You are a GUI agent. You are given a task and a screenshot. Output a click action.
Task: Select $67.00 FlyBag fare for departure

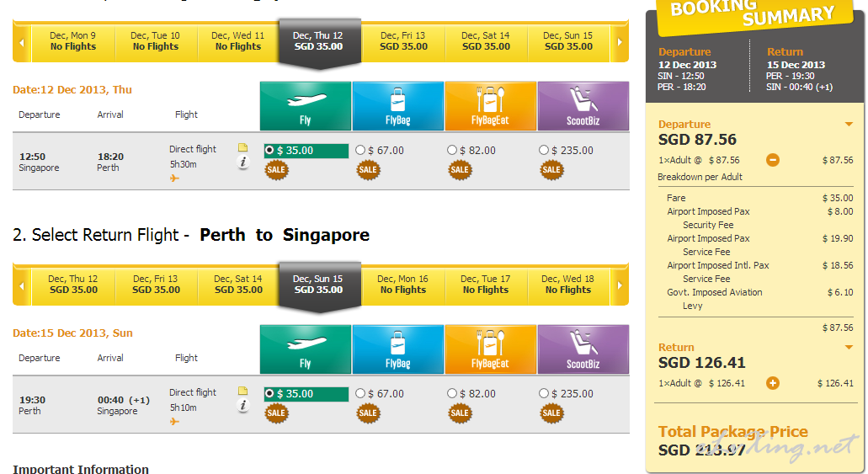click(x=361, y=151)
